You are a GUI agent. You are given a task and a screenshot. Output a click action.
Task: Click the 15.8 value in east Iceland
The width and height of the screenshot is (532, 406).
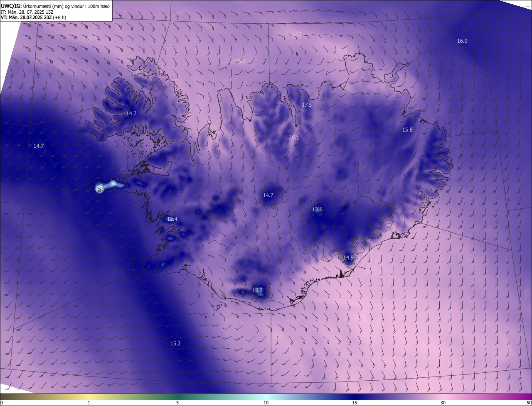tap(407, 130)
